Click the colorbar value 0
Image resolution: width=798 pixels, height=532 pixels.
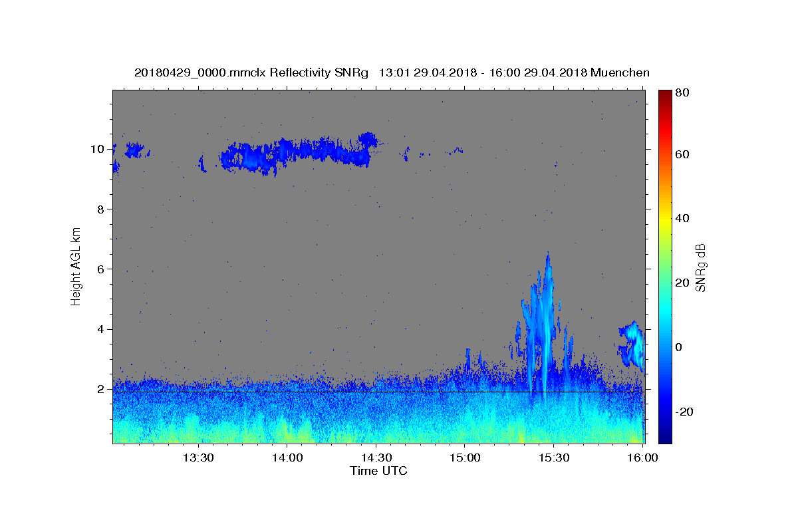(x=679, y=347)
